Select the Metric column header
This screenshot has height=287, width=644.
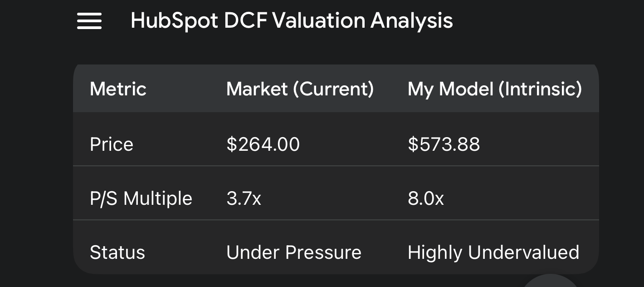tap(118, 89)
